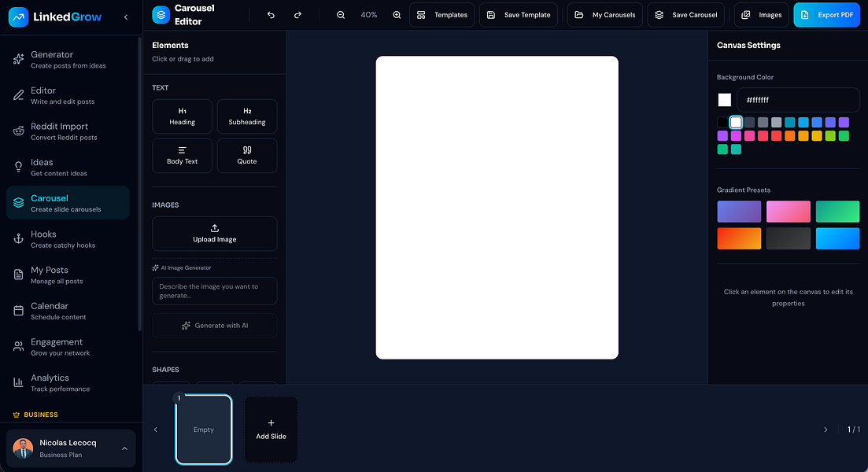The height and width of the screenshot is (472, 868).
Task: Expand the Nicolas Lecocq account menu
Action: 124,448
